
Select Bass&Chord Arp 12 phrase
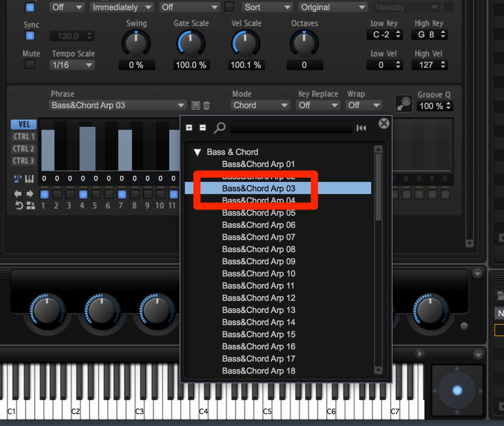(x=258, y=298)
